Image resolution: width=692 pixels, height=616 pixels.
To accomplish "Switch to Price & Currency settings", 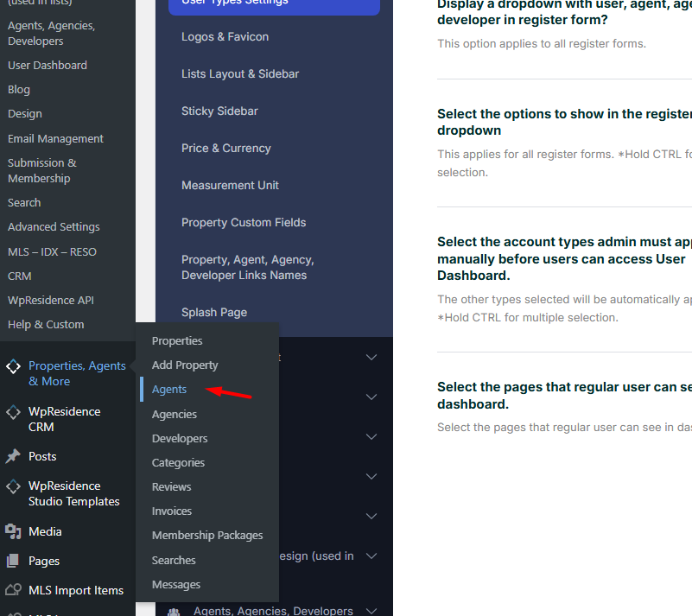I will pos(225,149).
